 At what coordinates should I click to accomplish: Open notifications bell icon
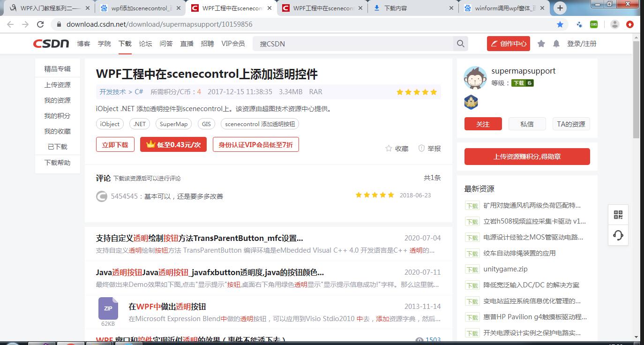pos(556,44)
